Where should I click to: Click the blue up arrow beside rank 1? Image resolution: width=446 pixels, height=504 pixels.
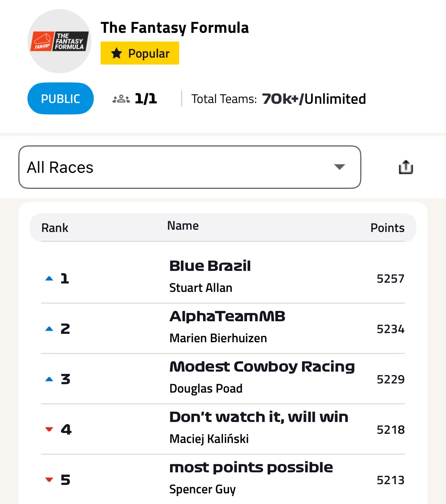click(49, 278)
